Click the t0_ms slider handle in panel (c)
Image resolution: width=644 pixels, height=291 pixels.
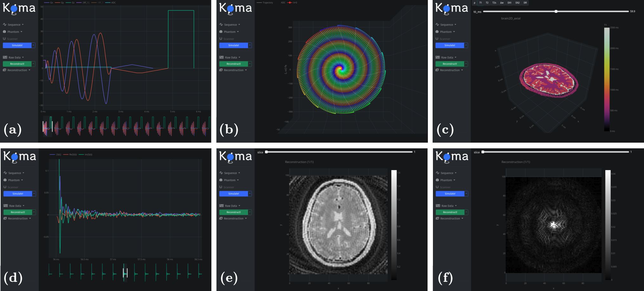point(556,11)
